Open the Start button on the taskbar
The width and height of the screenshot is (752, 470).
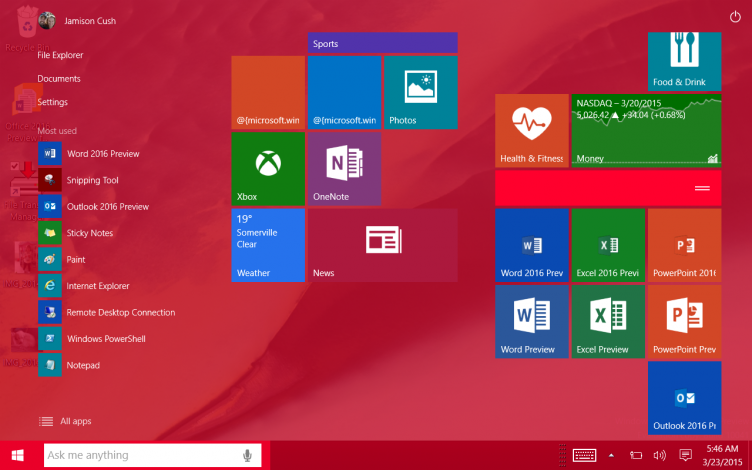(18, 455)
